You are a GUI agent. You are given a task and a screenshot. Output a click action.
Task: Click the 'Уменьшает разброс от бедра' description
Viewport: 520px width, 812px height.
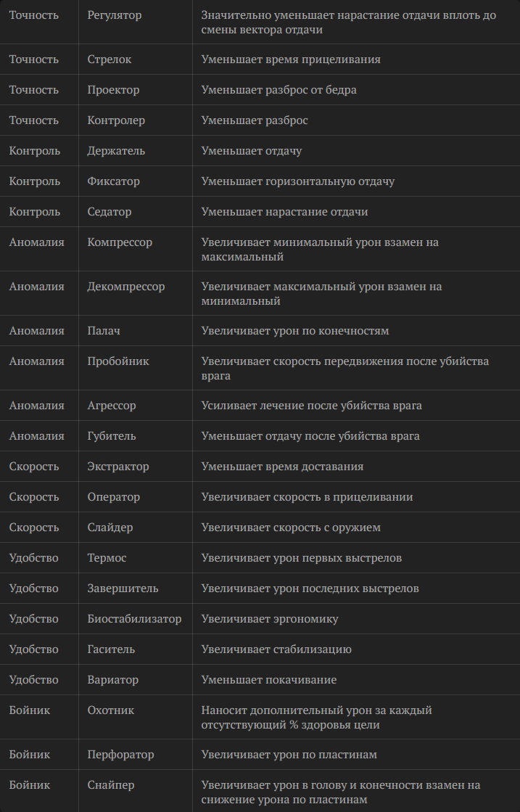pyautogui.click(x=278, y=90)
